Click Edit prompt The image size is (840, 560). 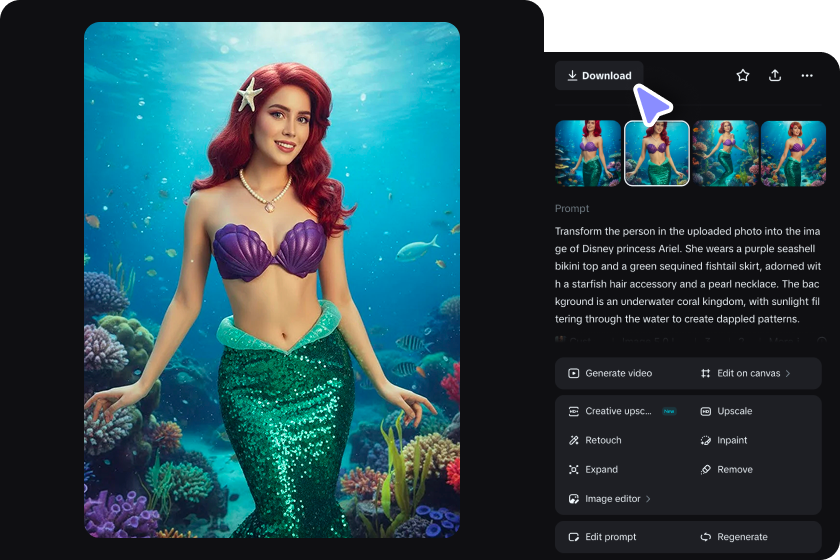[x=602, y=537]
